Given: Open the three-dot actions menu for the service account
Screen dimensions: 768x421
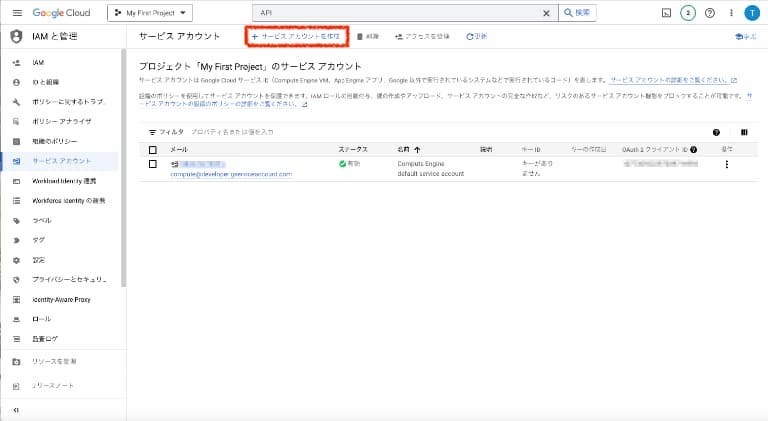Looking at the screenshot, I should pyautogui.click(x=727, y=164).
